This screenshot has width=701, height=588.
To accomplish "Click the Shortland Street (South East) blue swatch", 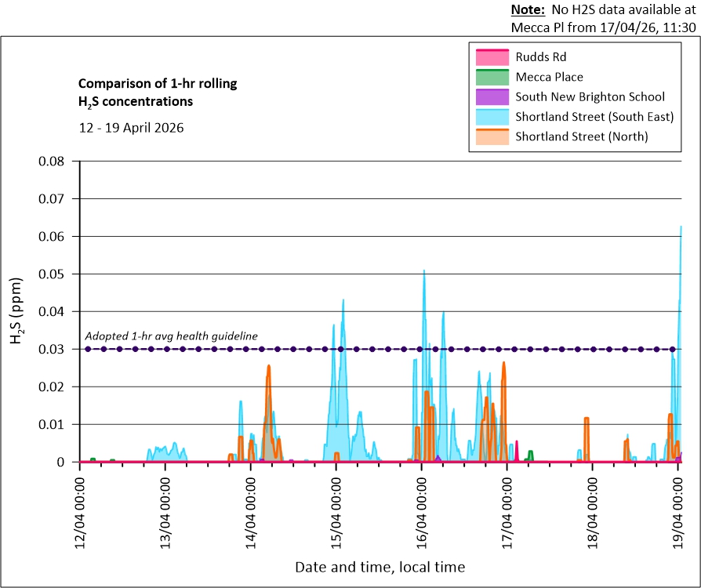I will tap(492, 118).
